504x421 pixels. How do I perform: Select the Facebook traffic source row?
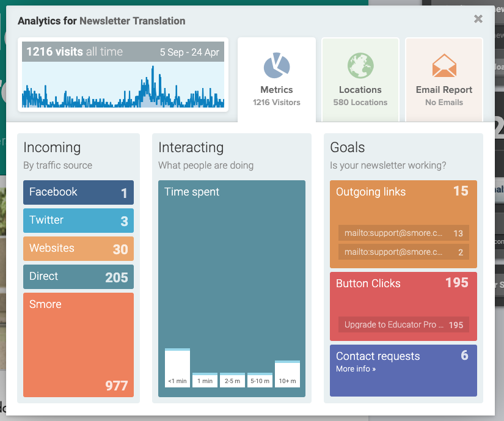click(x=78, y=192)
